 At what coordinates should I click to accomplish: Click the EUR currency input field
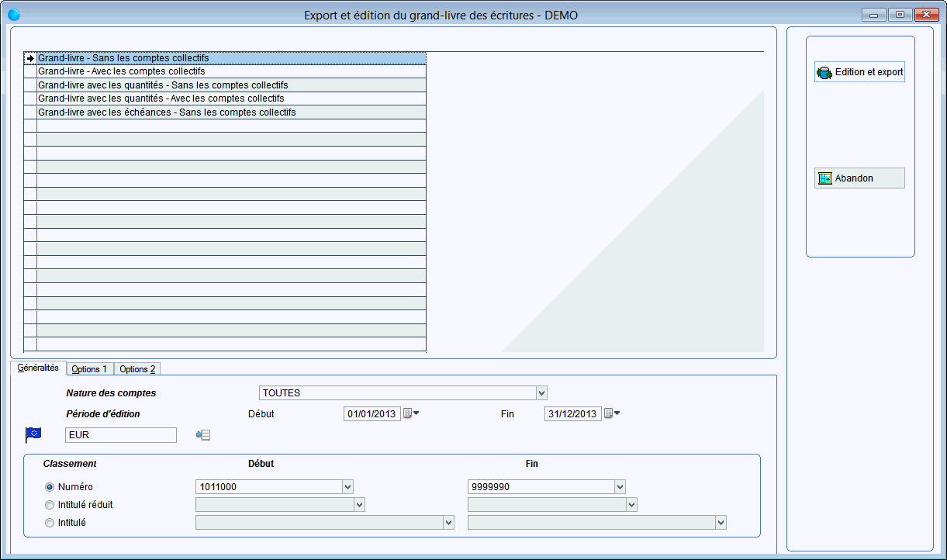121,435
